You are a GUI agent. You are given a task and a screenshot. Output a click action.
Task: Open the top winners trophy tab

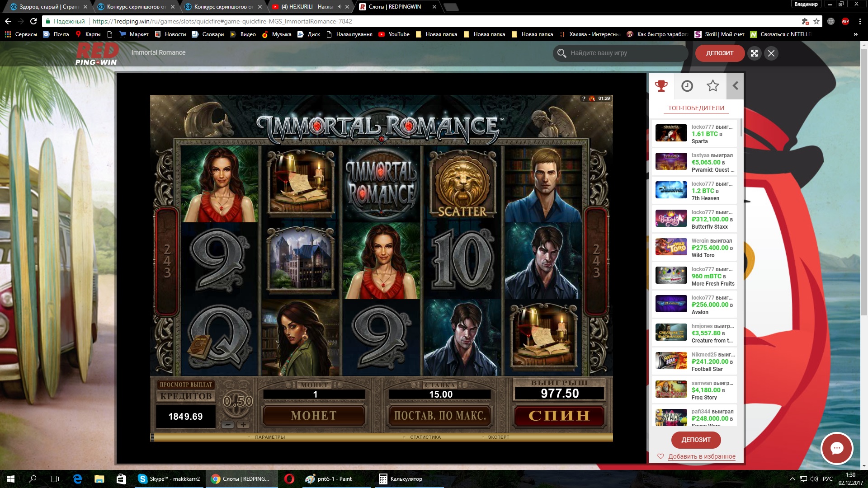tap(661, 86)
